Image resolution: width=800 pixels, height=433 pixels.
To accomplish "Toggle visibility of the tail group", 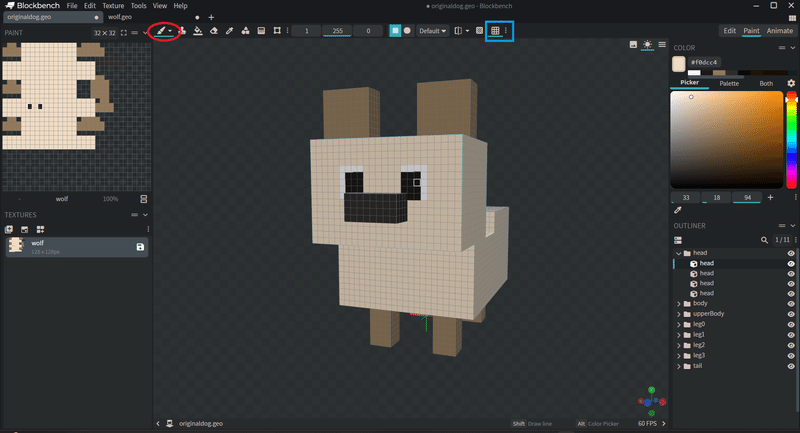I will [791, 366].
